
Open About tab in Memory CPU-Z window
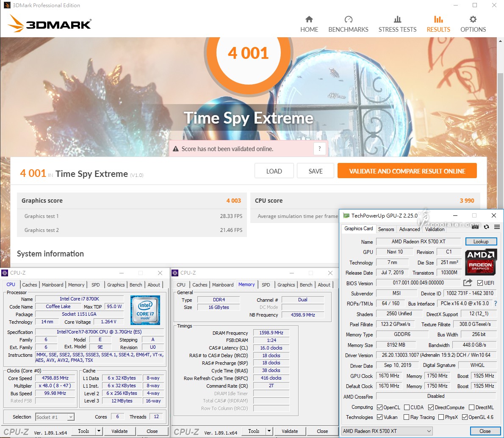coord(324,284)
